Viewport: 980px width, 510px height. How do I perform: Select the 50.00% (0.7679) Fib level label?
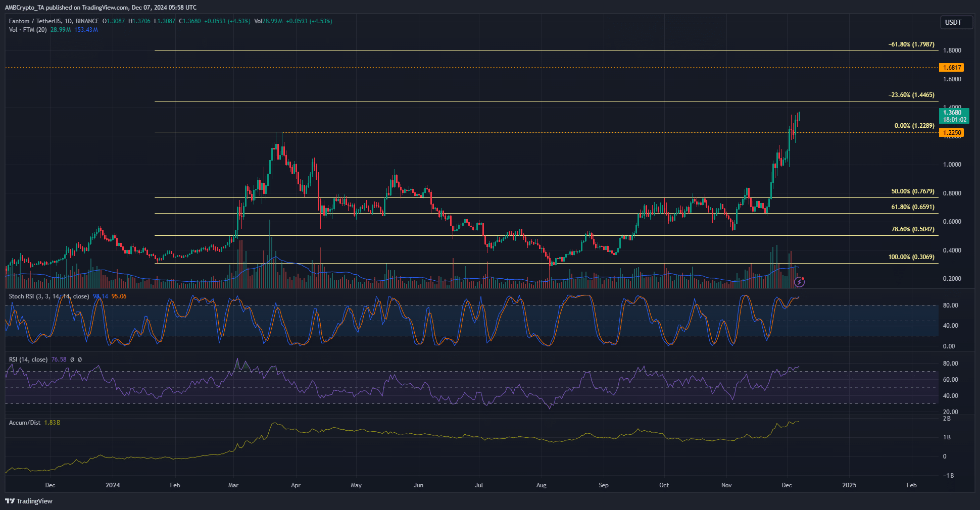pyautogui.click(x=913, y=191)
